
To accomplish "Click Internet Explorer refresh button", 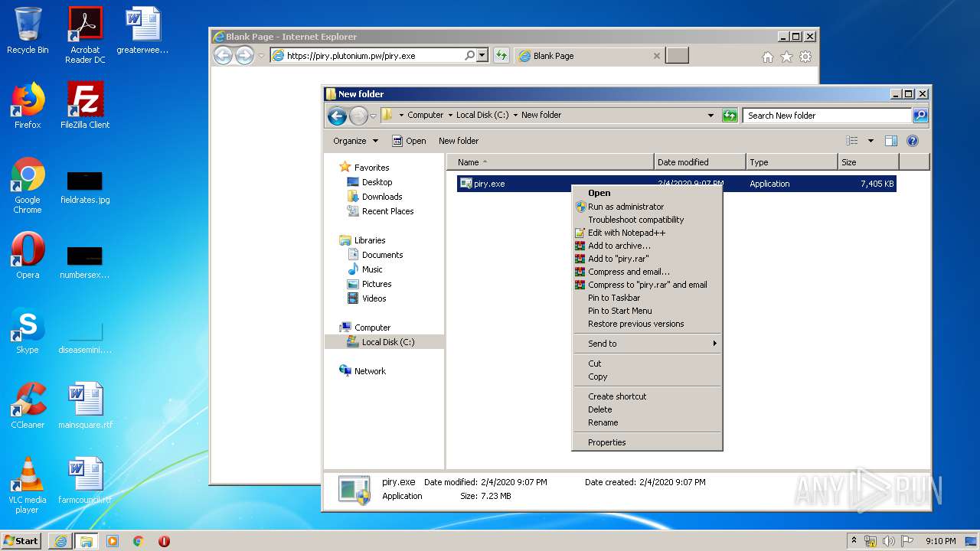I will (x=501, y=55).
